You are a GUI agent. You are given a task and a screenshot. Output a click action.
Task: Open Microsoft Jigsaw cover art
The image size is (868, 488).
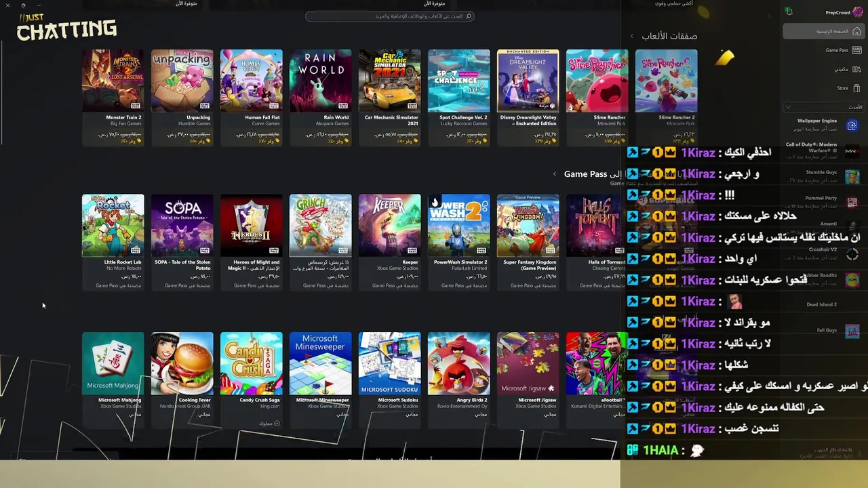[528, 363]
